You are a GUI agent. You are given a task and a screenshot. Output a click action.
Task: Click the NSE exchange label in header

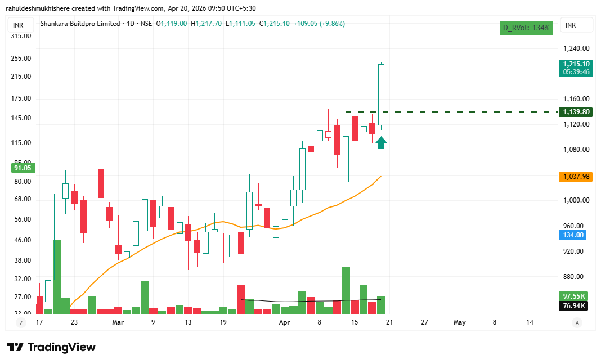click(x=146, y=24)
